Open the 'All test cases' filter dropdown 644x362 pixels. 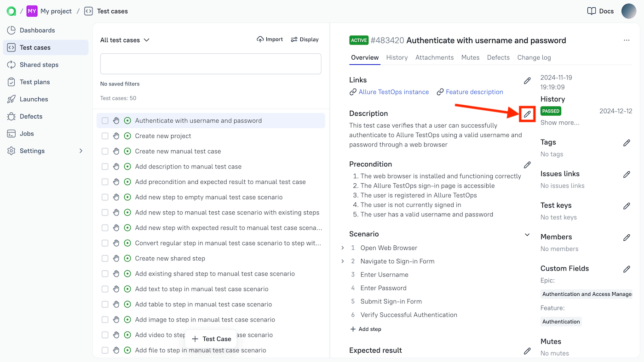pos(124,40)
